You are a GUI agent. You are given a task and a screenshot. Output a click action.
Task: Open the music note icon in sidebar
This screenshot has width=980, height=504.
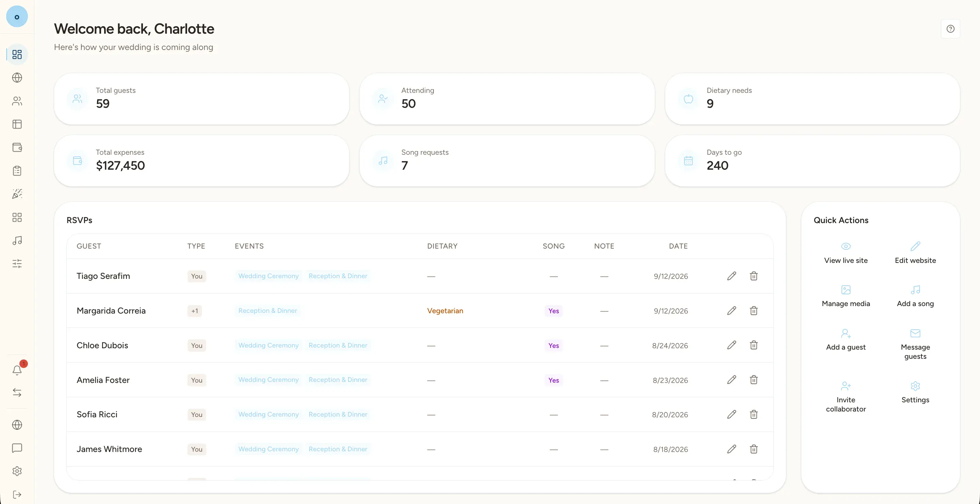point(17,240)
